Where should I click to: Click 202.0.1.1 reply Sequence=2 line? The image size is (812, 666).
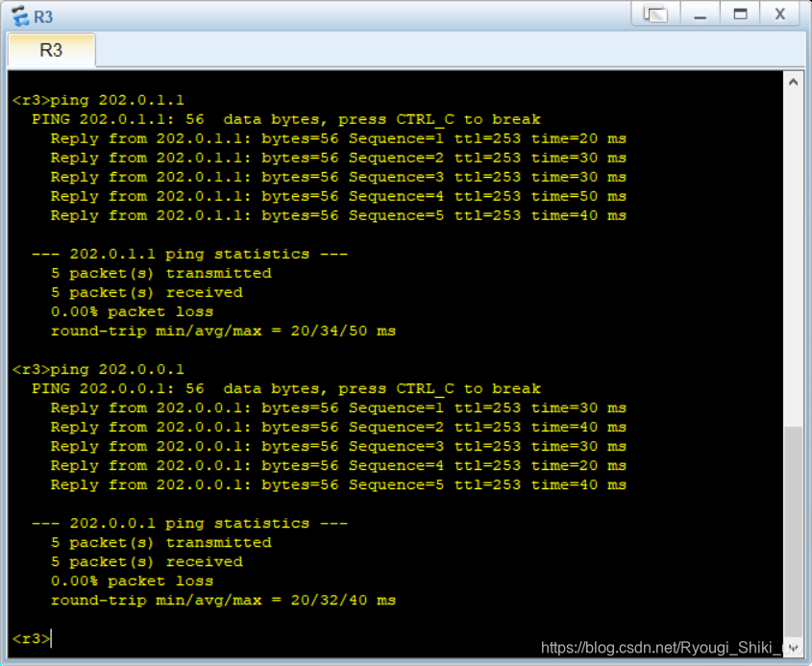pos(338,158)
